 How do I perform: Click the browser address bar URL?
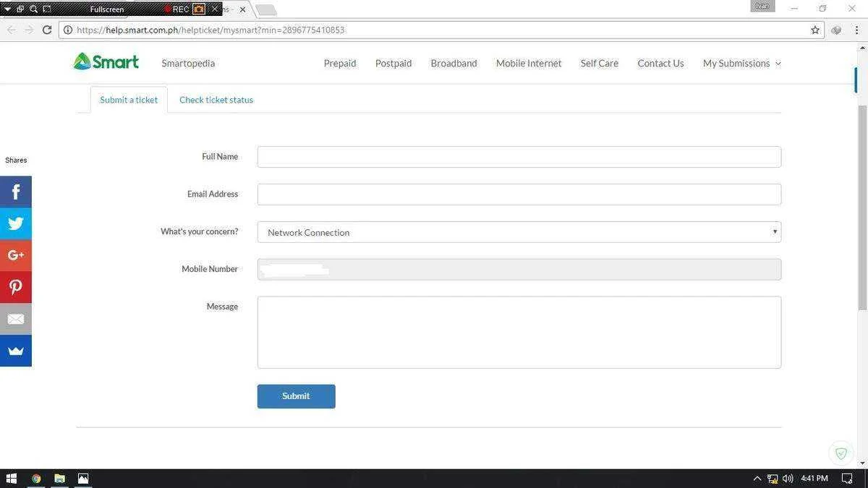[x=210, y=30]
